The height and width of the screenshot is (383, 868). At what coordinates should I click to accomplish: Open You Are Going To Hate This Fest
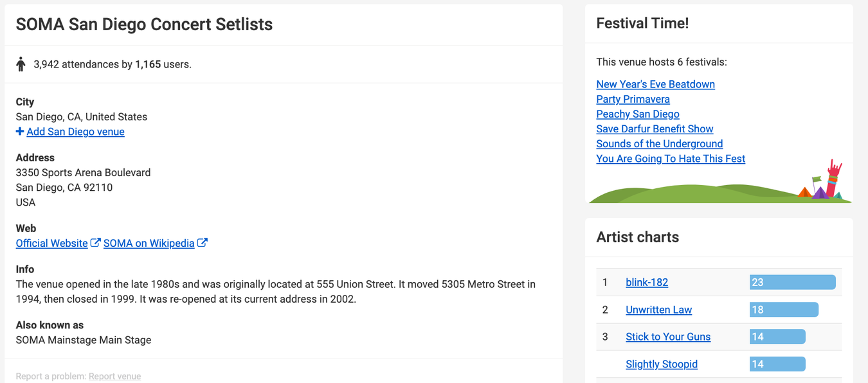click(671, 159)
